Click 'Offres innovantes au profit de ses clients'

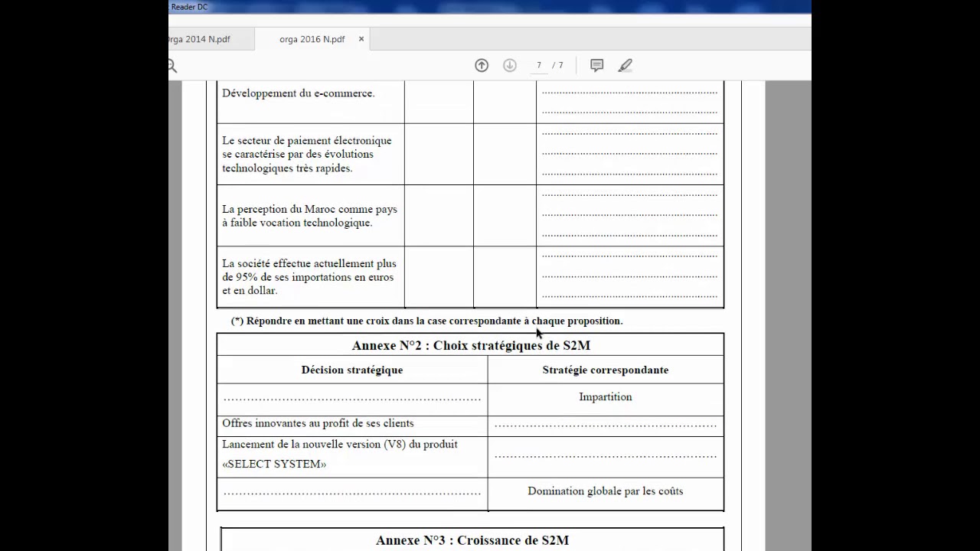click(x=318, y=423)
